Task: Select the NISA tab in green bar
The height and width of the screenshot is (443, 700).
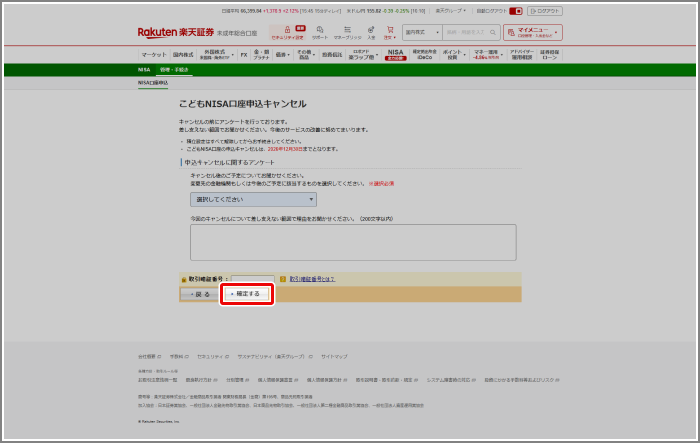Action: [x=144, y=70]
